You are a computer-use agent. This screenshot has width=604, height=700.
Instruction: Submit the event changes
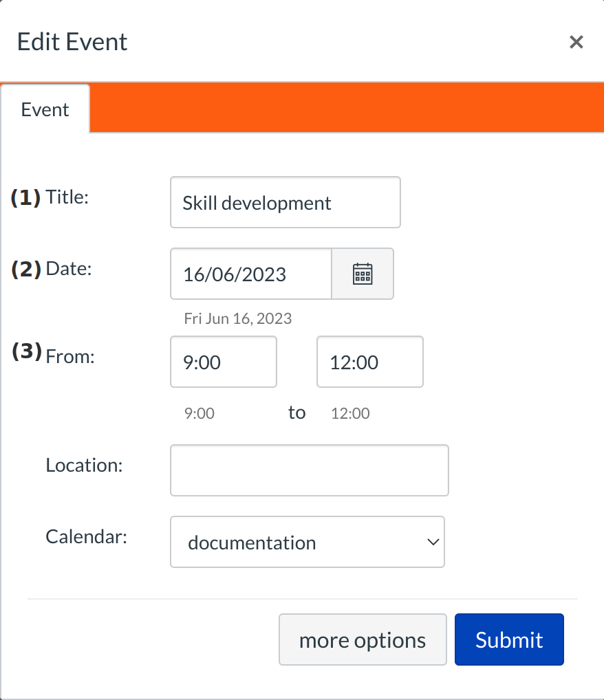pyautogui.click(x=509, y=639)
